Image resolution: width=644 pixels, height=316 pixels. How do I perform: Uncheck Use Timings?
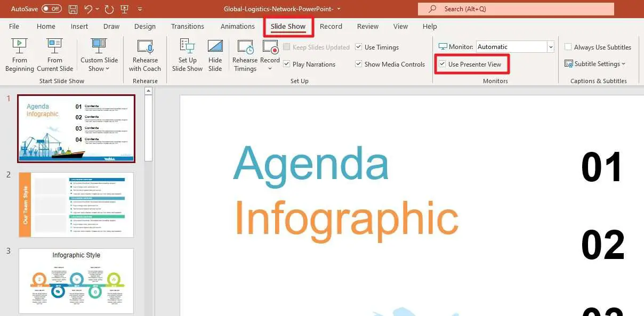tap(359, 47)
